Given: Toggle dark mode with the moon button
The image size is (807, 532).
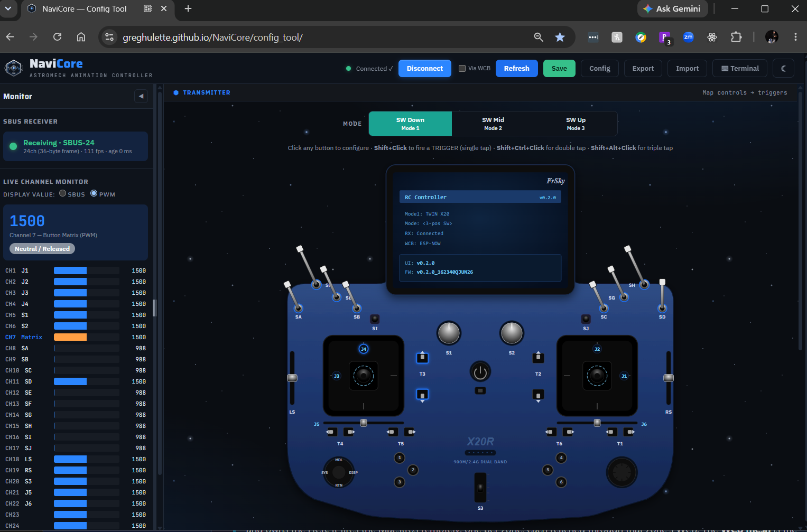Looking at the screenshot, I should point(784,69).
